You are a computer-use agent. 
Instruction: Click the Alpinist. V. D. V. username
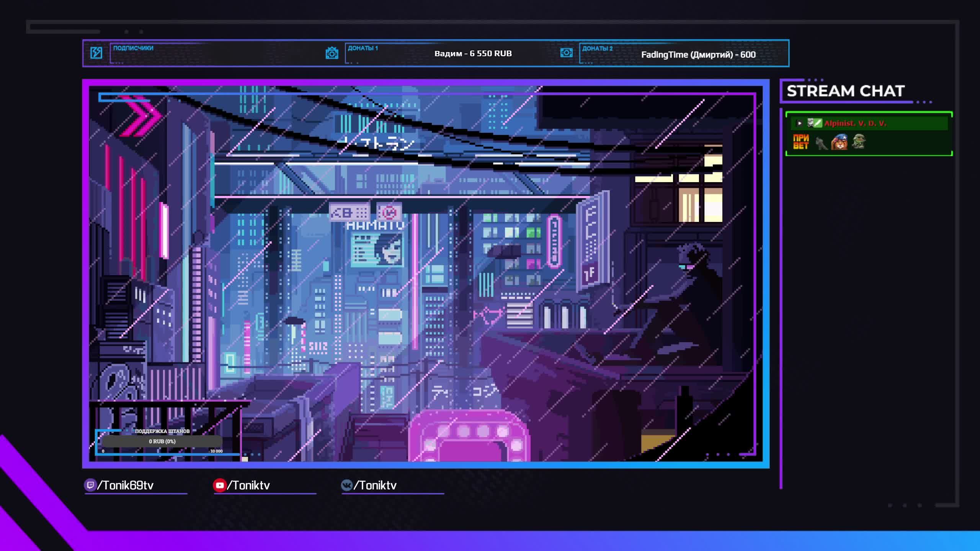[855, 123]
